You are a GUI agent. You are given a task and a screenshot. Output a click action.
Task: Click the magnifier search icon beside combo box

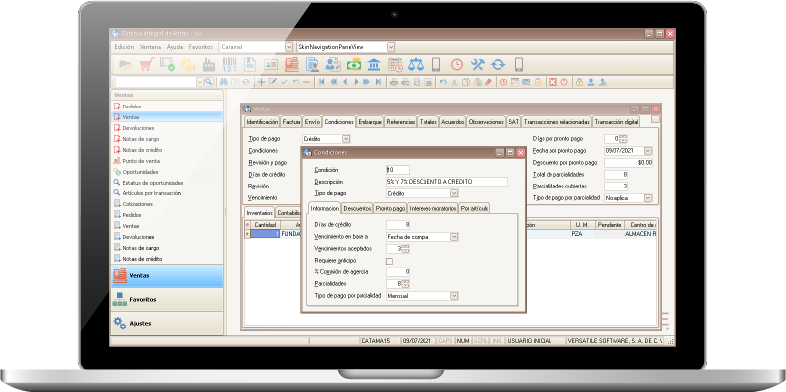click(209, 82)
